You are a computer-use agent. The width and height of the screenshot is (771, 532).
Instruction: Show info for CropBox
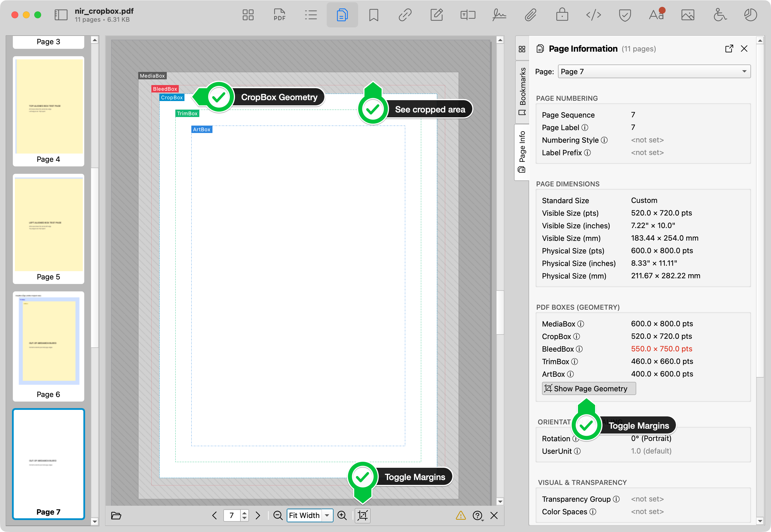(576, 337)
